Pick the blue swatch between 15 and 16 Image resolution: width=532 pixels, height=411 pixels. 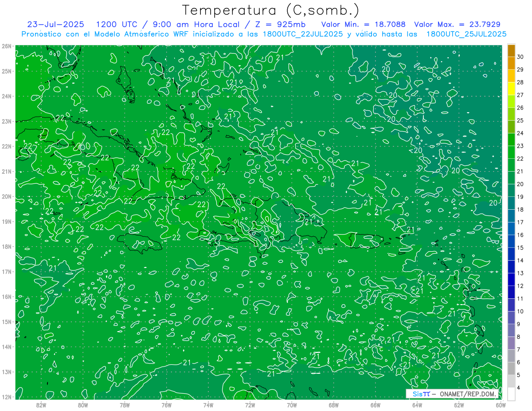point(511,241)
